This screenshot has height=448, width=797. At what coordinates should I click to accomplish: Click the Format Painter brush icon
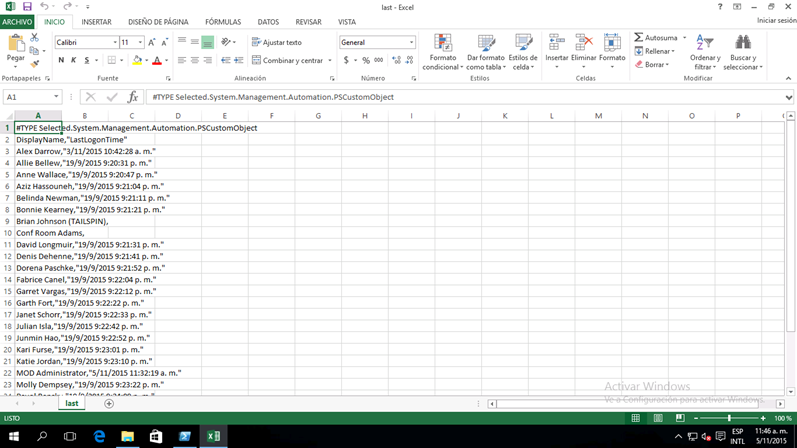34,64
